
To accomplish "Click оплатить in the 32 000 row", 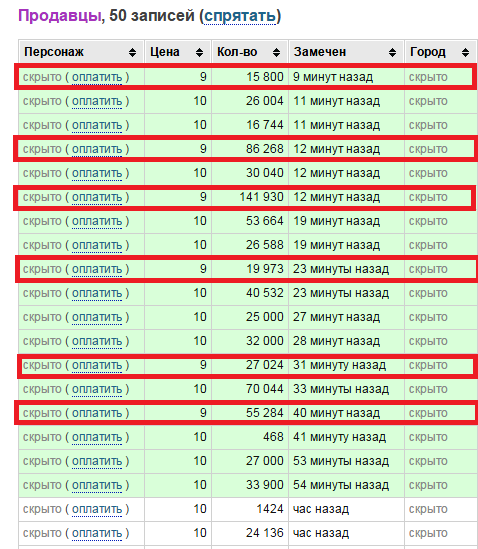I will pyautogui.click(x=97, y=341).
